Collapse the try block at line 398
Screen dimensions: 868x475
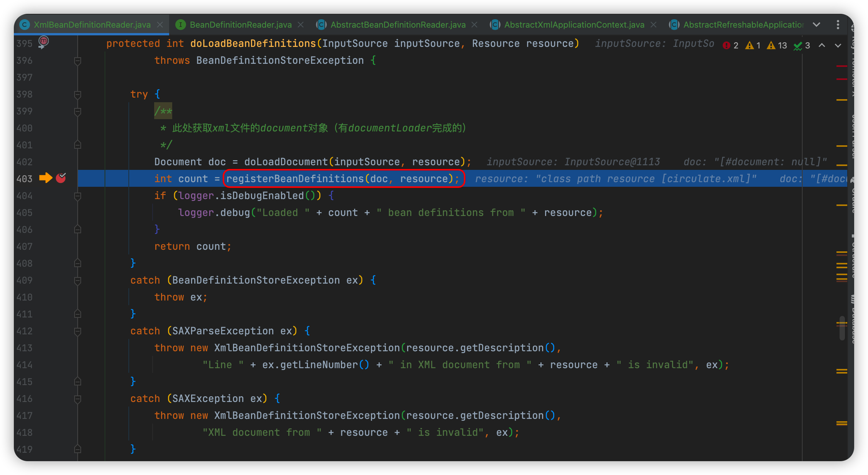78,95
